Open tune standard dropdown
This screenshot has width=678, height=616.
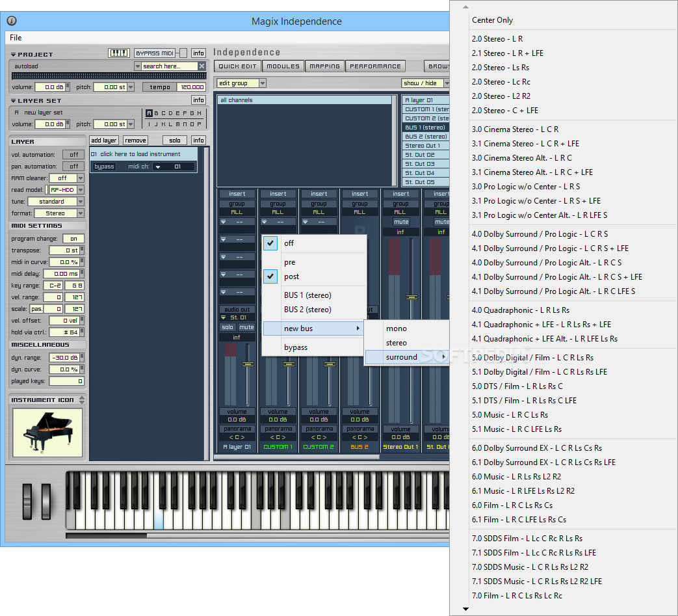pyautogui.click(x=81, y=201)
